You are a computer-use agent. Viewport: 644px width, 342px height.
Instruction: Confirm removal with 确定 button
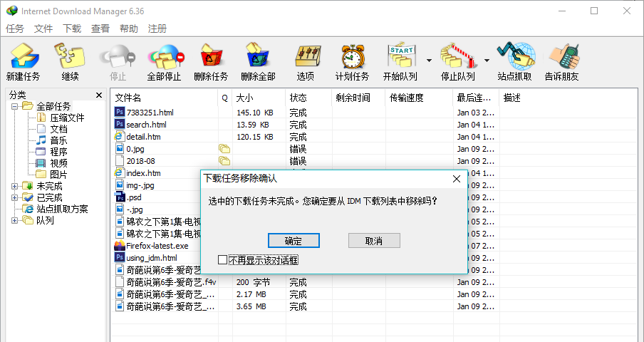point(294,241)
